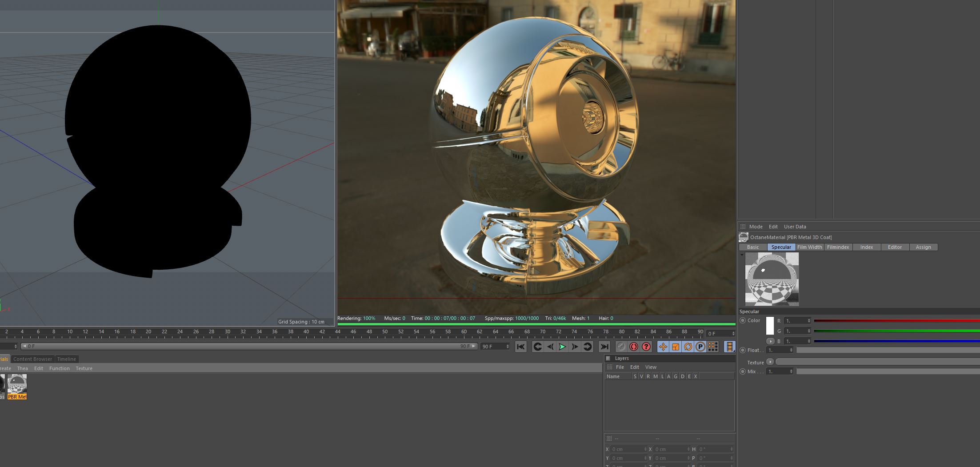Viewport: 980px width, 467px height.
Task: Open the playback film strip options
Action: tap(729, 347)
